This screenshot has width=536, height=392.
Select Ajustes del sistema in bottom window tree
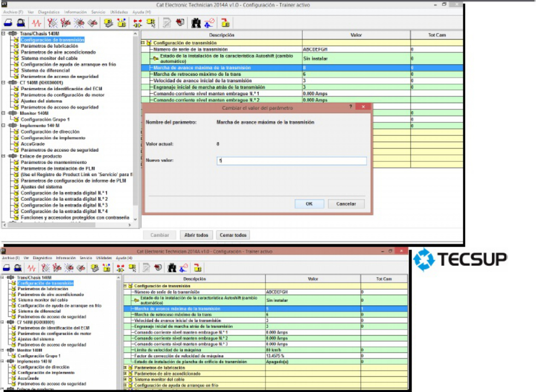(x=36, y=339)
